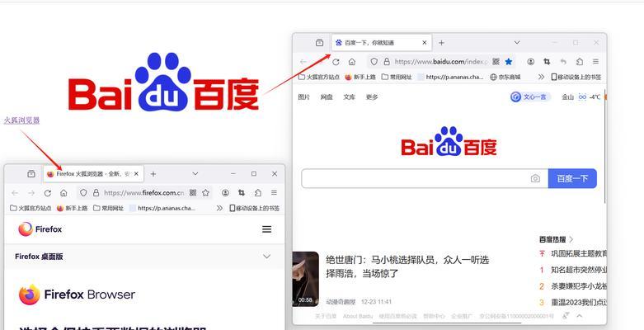
Task: Click the 文心一言 button
Action: [x=529, y=97]
